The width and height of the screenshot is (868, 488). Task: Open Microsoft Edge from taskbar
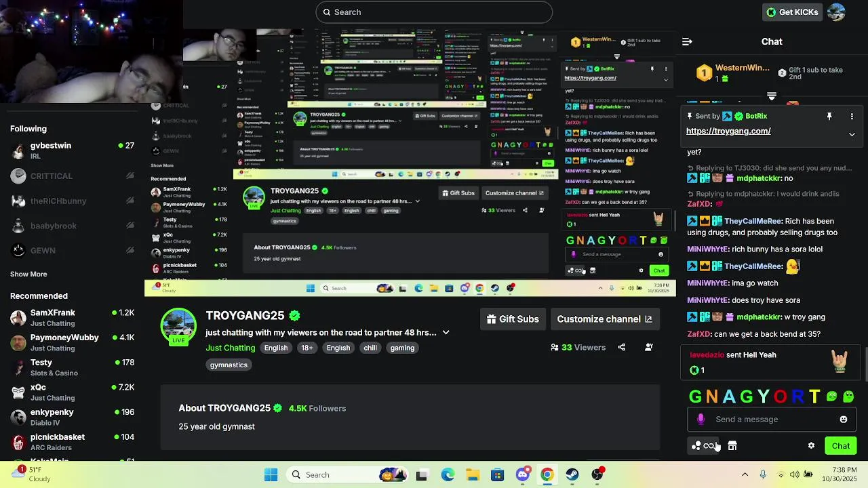[x=448, y=474]
